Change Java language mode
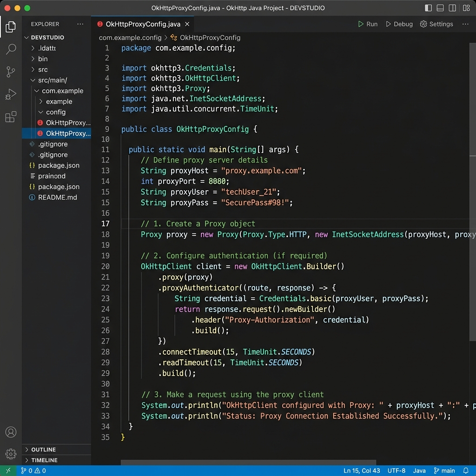 [419, 470]
